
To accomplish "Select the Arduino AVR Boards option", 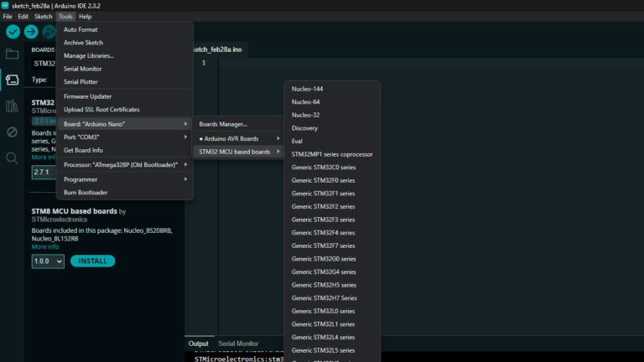I will point(232,138).
